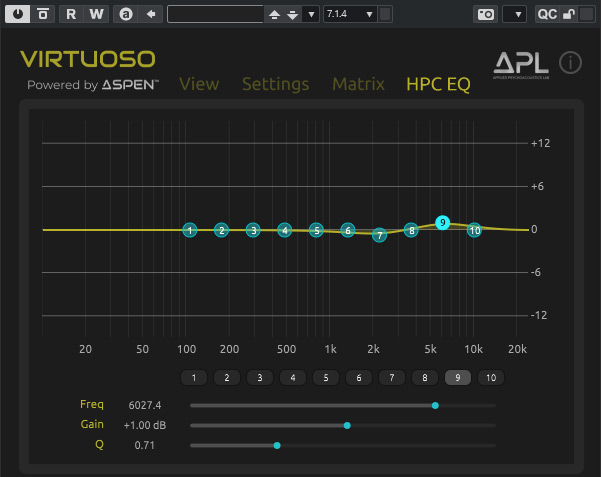The image size is (601, 477).
Task: Click the bypass effect button
Action: click(x=43, y=14)
